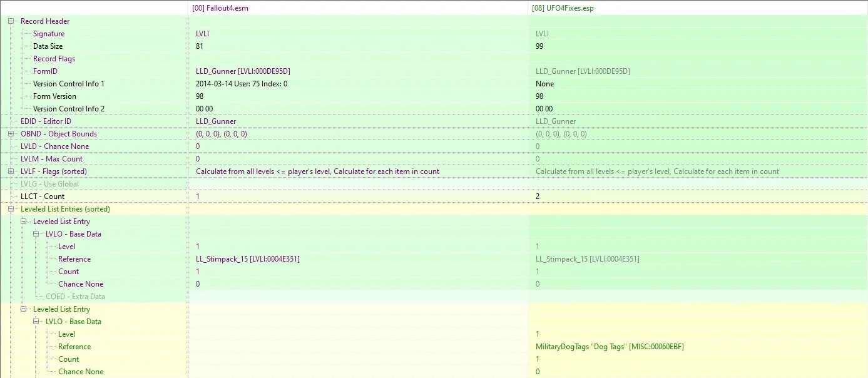Expand the OBND - Object Bounds node
Screen dimensions: 868x378
(x=11, y=134)
